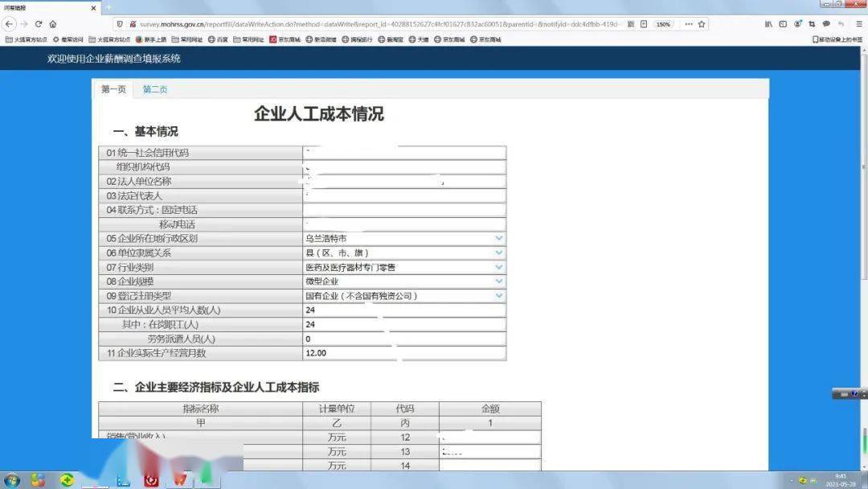
Task: Show the sidebar panel icon
Action: coord(783,24)
